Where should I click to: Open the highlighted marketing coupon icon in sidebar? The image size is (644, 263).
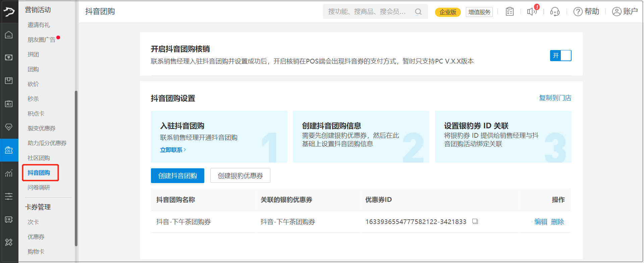pyautogui.click(x=9, y=150)
